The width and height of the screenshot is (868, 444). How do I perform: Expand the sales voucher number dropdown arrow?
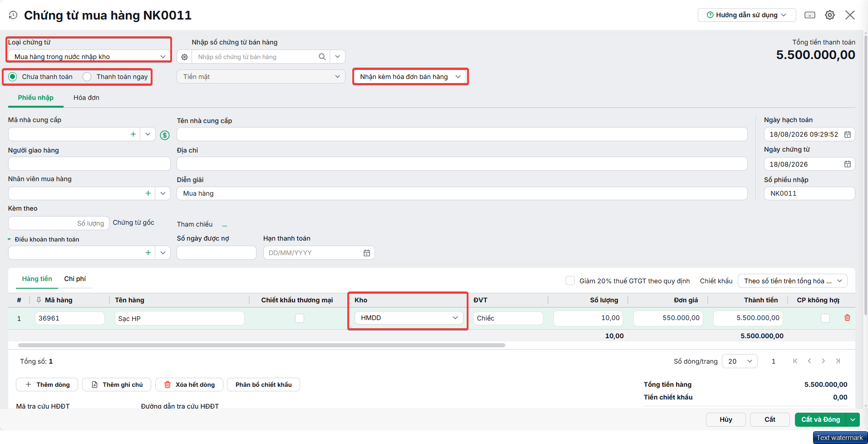point(338,57)
